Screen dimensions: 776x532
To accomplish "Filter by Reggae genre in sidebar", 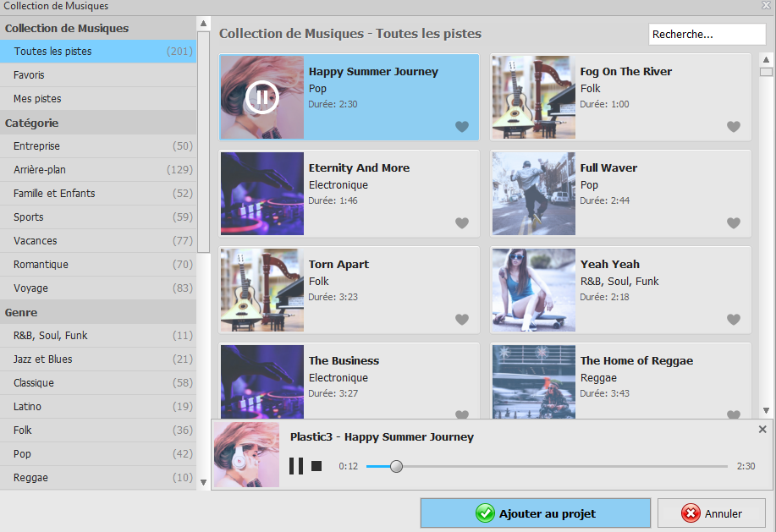I will pos(98,478).
